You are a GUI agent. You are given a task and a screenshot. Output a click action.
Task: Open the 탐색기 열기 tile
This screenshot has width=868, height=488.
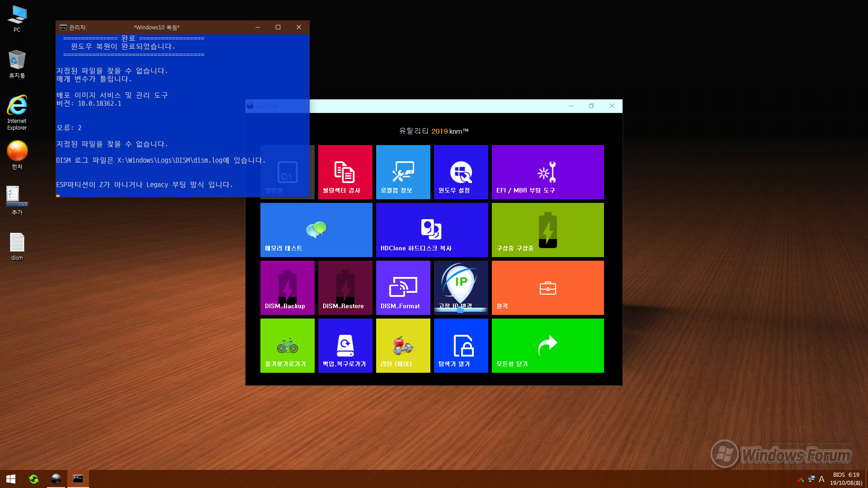[461, 345]
